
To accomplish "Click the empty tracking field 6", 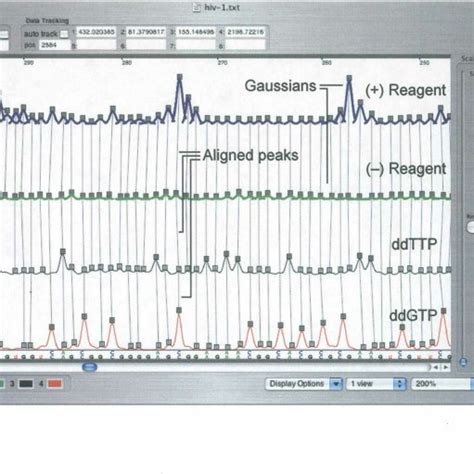I will coord(146,45).
